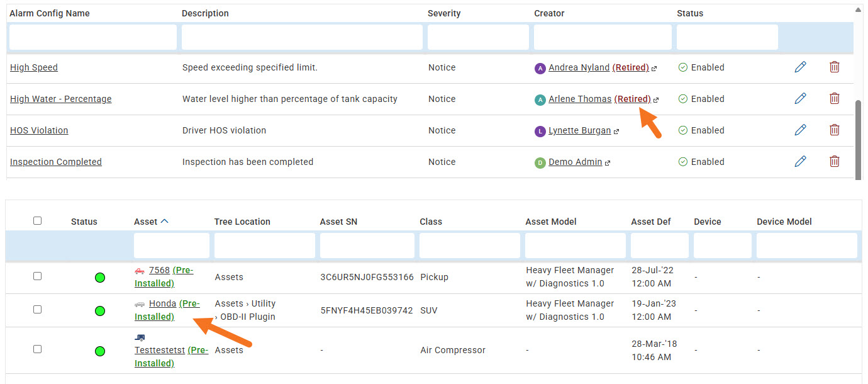Click the alarm table vertical scrollbar
The height and width of the screenshot is (384, 868).
point(859,138)
